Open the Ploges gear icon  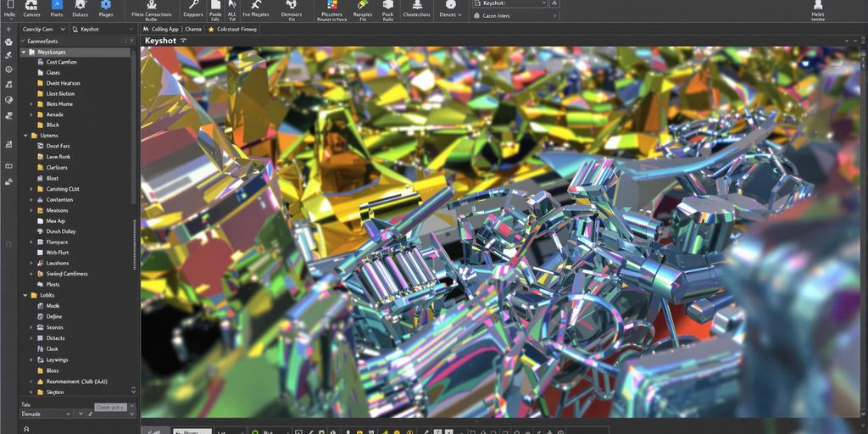(106, 5)
